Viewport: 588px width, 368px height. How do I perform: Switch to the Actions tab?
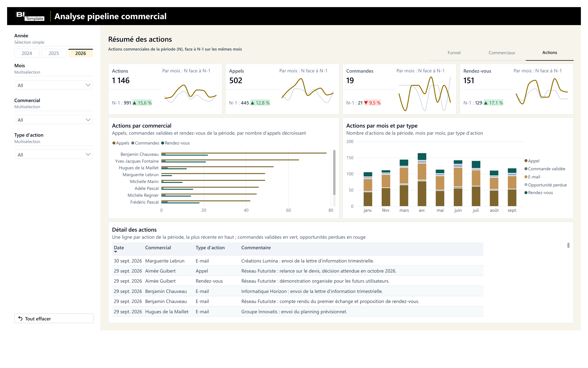pyautogui.click(x=550, y=53)
